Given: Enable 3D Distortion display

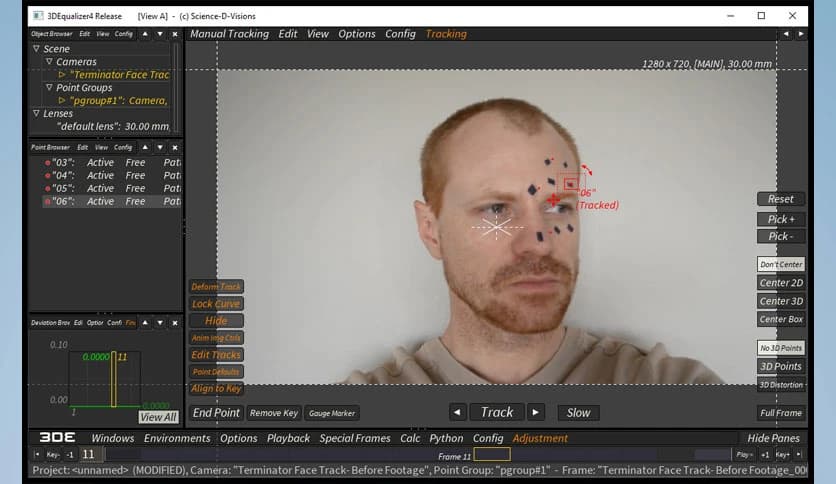Looking at the screenshot, I should pyautogui.click(x=780, y=384).
